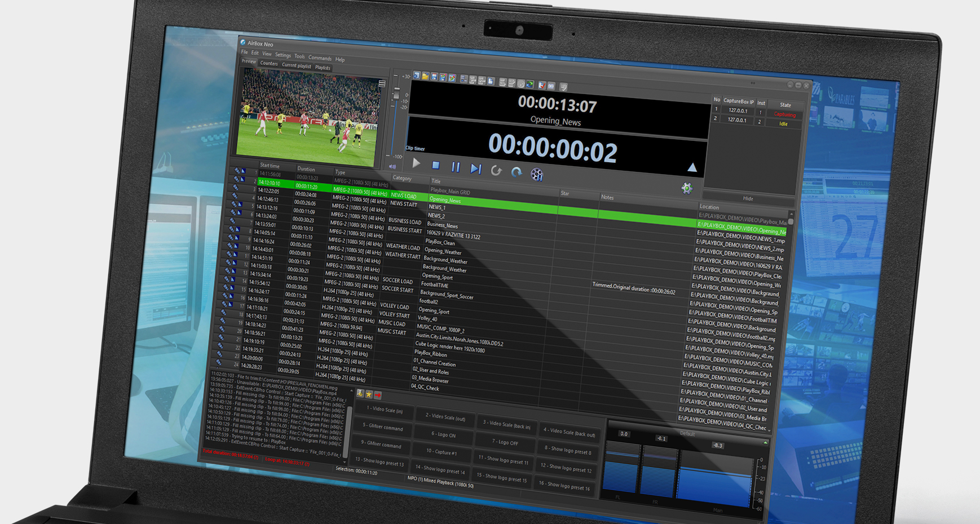This screenshot has height=524, width=980.
Task: Click the colorful save-as playlist icon
Action: [x=443, y=77]
